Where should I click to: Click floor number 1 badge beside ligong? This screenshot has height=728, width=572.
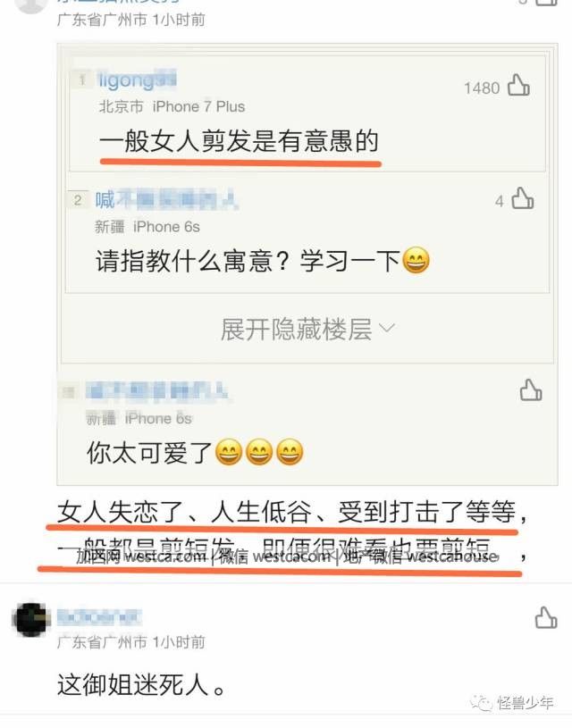click(x=82, y=79)
